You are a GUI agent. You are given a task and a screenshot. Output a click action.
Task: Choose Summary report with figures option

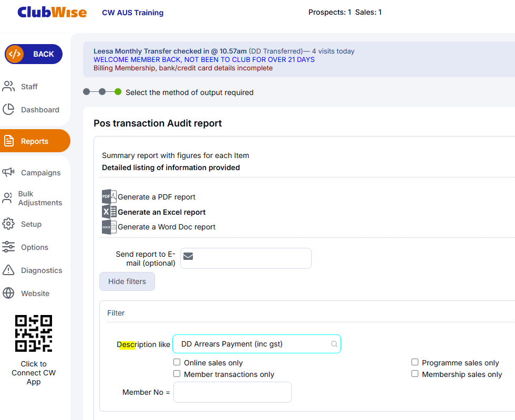tap(176, 155)
